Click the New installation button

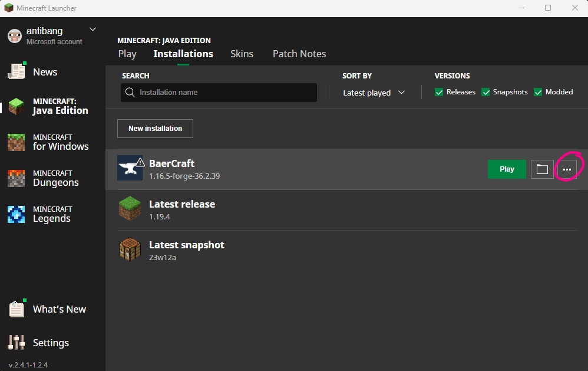click(x=156, y=129)
